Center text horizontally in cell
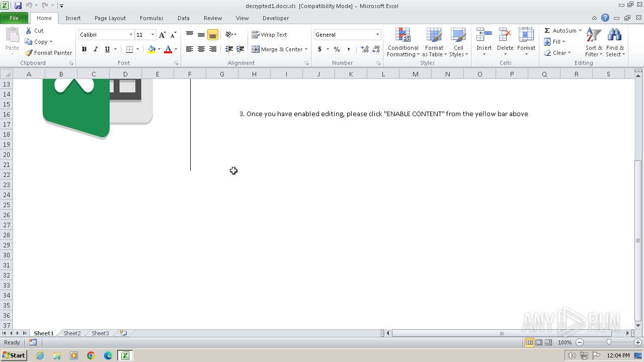This screenshot has width=644, height=362. [x=201, y=49]
